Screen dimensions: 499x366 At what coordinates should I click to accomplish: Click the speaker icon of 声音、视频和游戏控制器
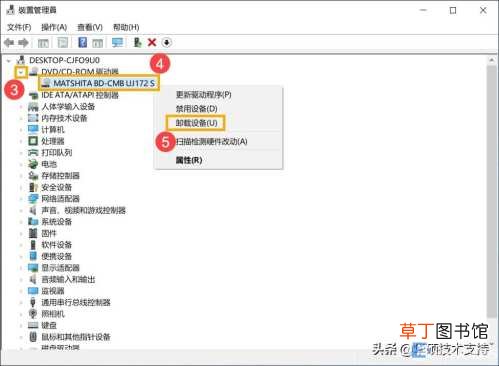click(33, 210)
